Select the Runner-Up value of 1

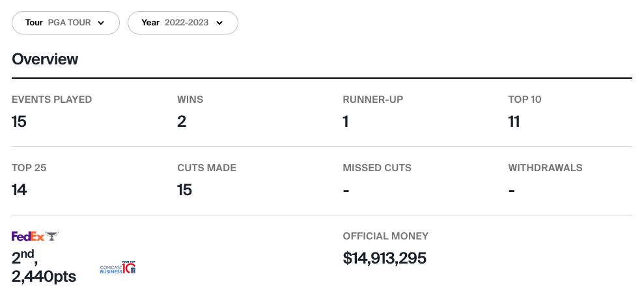346,122
